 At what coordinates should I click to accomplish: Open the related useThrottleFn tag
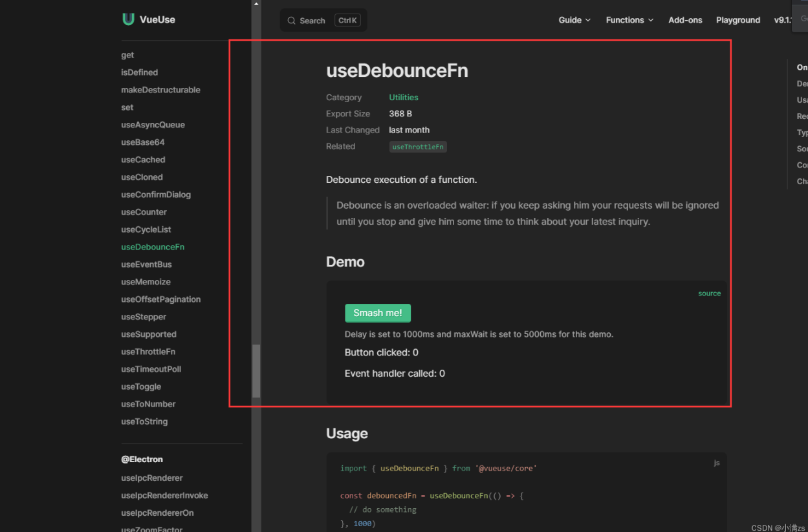tap(418, 147)
